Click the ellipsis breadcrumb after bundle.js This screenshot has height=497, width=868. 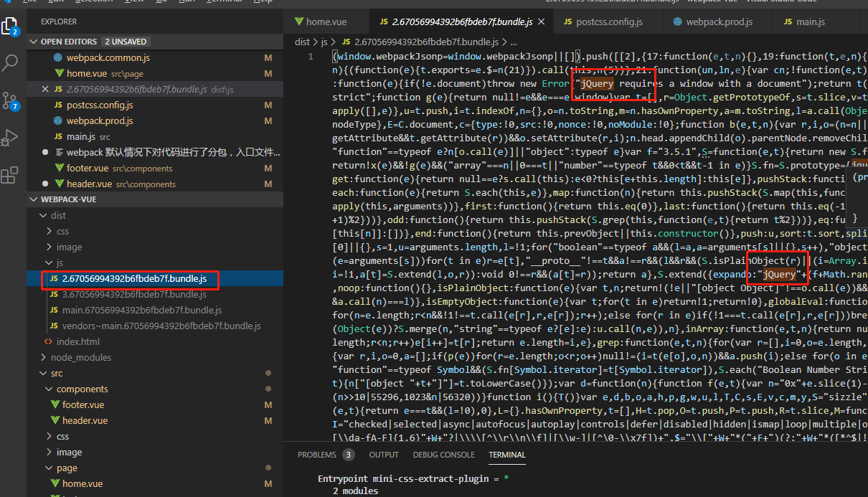pyautogui.click(x=514, y=42)
